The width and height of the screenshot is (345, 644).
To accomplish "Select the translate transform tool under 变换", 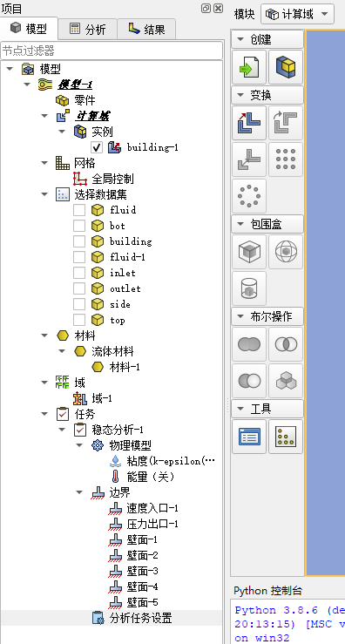I will pos(249,122).
